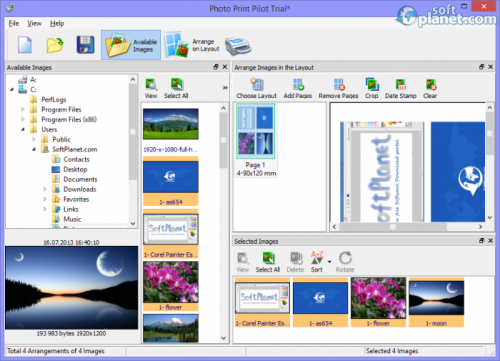This screenshot has width=500, height=361.
Task: Select the 1- as654 thumbnail in Available Images
Action: click(171, 181)
